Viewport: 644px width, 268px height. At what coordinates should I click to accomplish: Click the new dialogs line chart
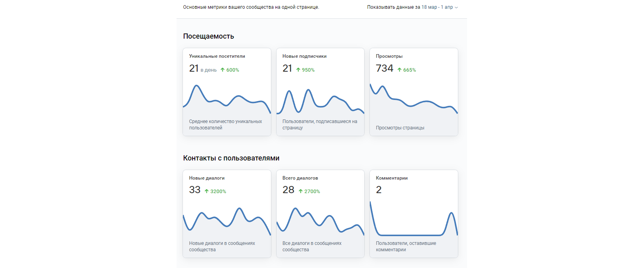click(x=227, y=220)
